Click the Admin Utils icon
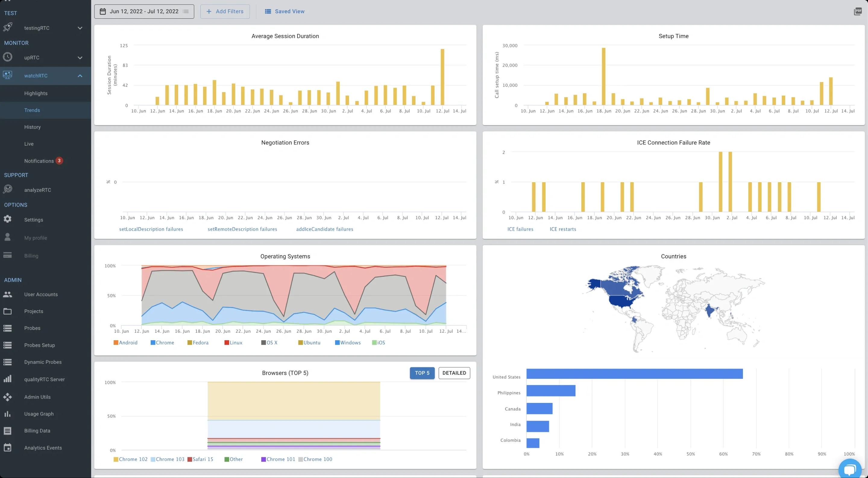This screenshot has height=478, width=868. 8,397
